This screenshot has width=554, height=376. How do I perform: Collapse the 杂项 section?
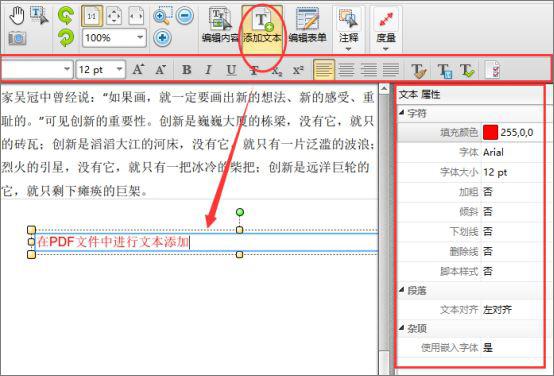point(402,328)
